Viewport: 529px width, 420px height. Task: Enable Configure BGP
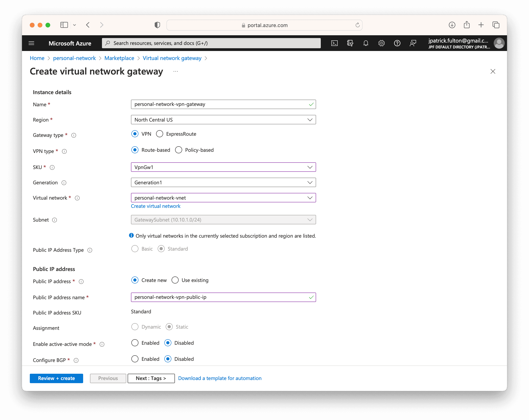click(x=135, y=359)
